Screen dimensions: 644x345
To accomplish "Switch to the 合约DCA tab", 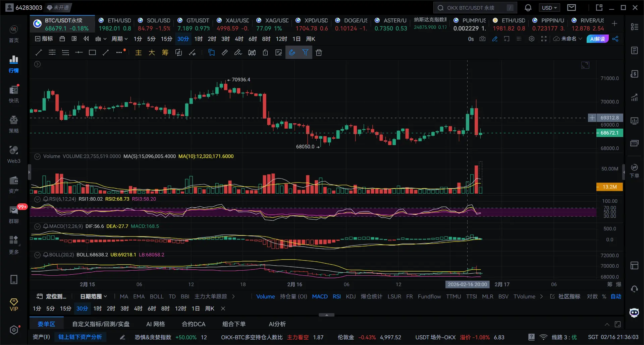I will tap(194, 324).
